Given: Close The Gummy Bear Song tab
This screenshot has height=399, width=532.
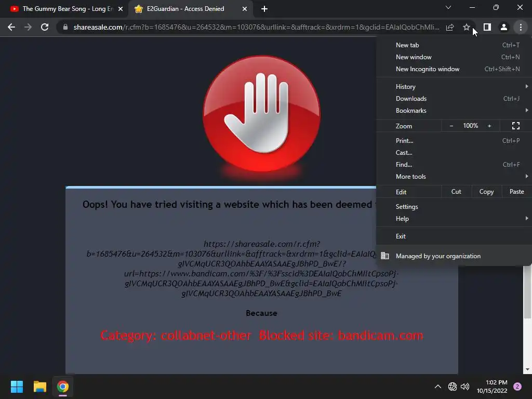Looking at the screenshot, I should point(121,9).
